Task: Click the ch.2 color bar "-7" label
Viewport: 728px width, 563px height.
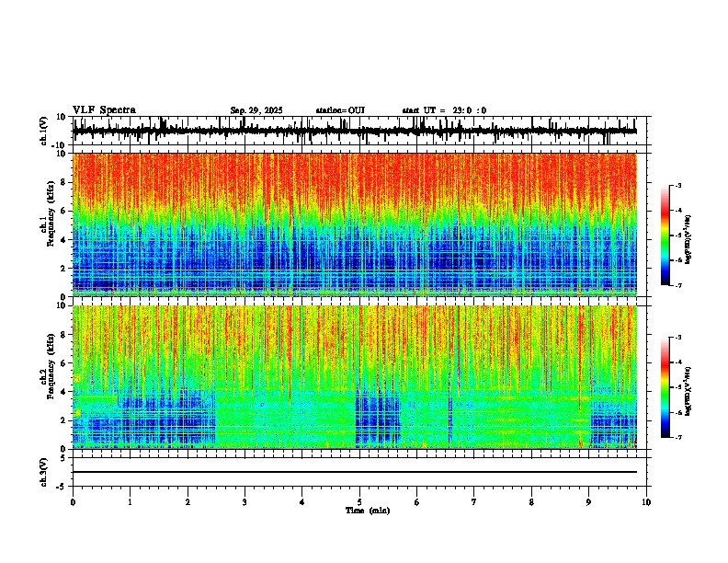Action: (678, 437)
